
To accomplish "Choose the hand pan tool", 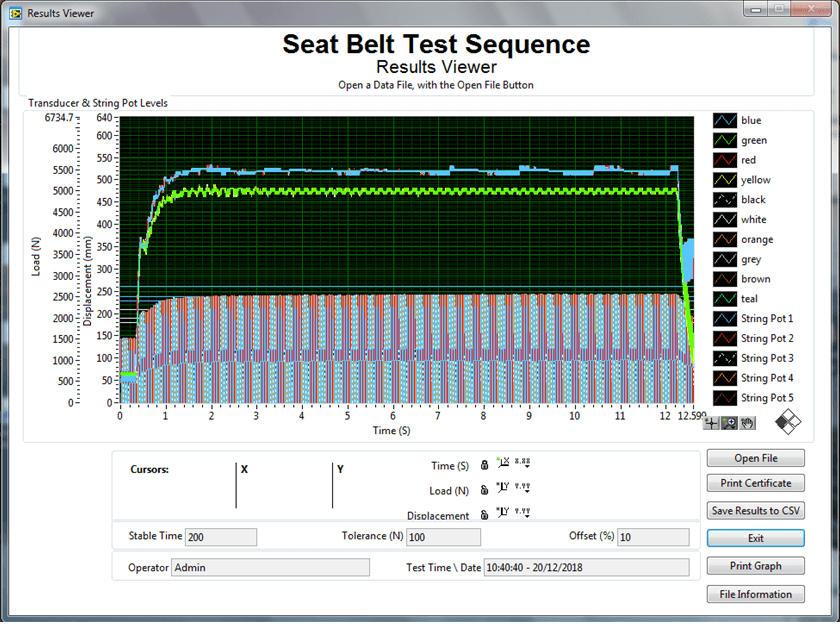I will 747,423.
